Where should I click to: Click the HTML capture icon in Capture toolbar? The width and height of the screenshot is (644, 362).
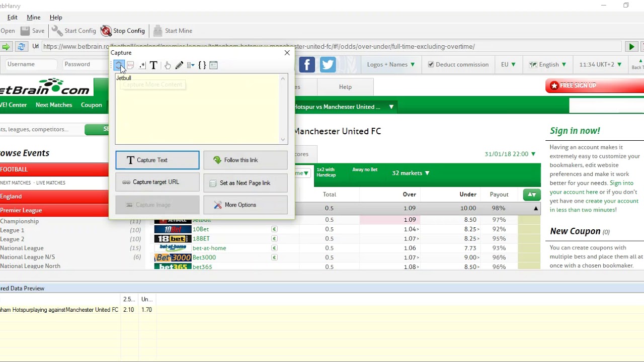130,65
